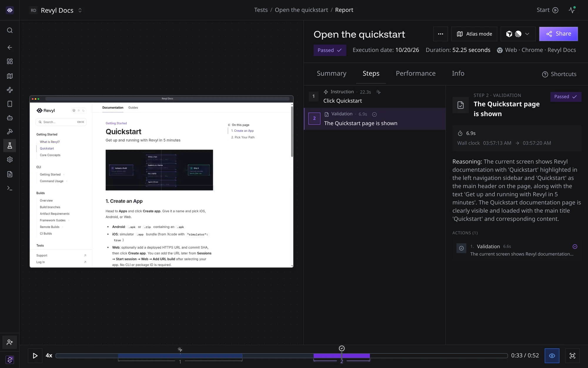Open the robot agent sidebar icon
This screenshot has height=368, width=588.
[x=10, y=118]
